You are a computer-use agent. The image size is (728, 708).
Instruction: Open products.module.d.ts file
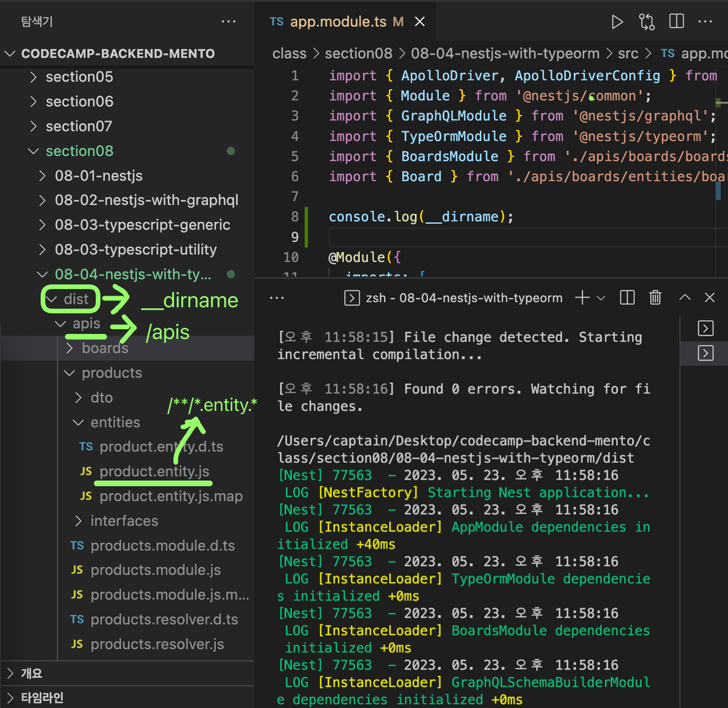[127, 546]
